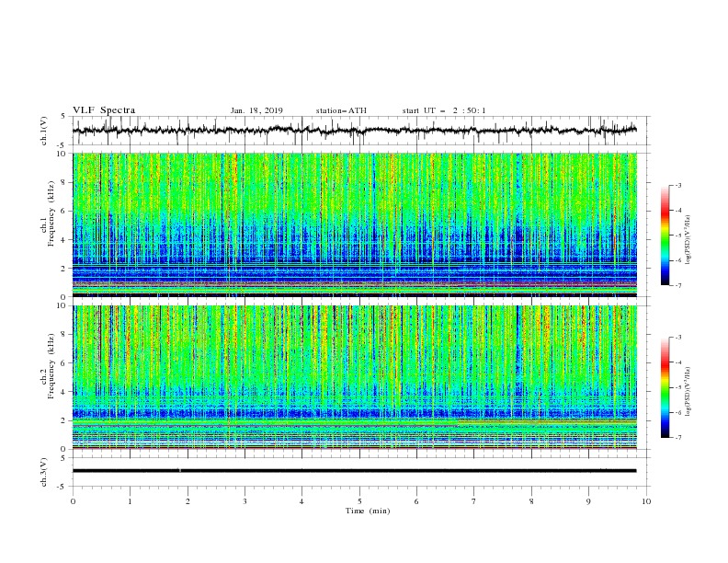The width and height of the screenshot is (728, 563).
Task: Click the "1" minute tick on time axis
Action: 130,501
